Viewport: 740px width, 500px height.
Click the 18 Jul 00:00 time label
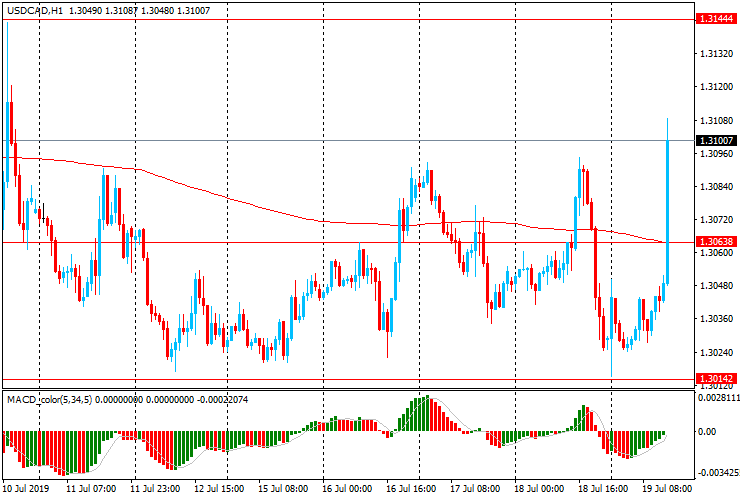539,488
